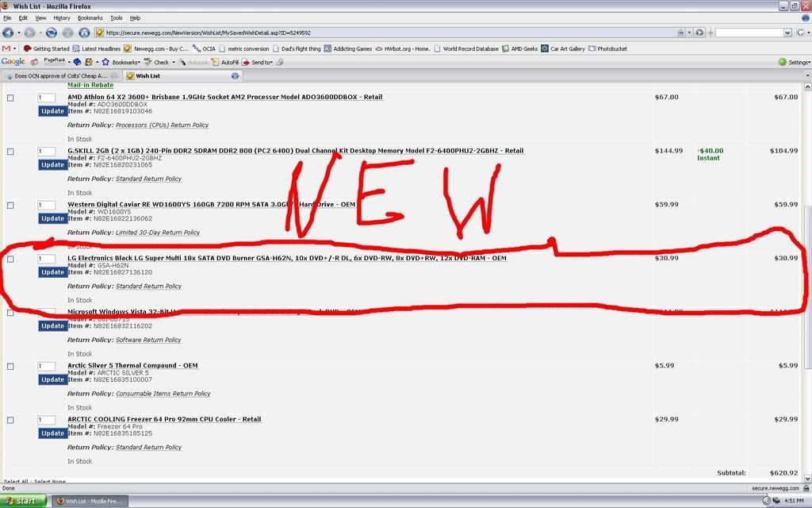The height and width of the screenshot is (508, 812).
Task: Click the scrollbar up arrow
Action: coord(807,87)
